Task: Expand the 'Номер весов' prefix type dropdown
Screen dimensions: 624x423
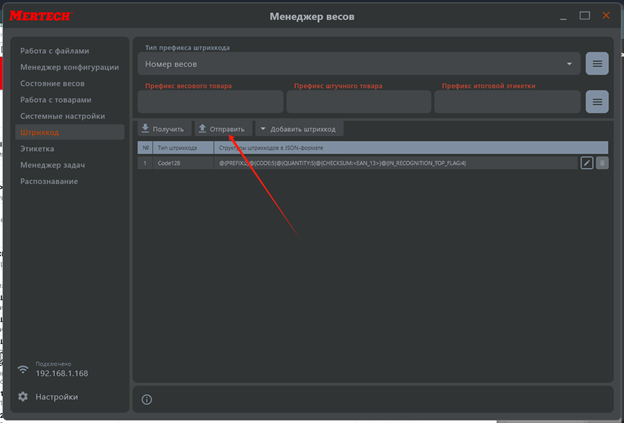Action: 358,64
